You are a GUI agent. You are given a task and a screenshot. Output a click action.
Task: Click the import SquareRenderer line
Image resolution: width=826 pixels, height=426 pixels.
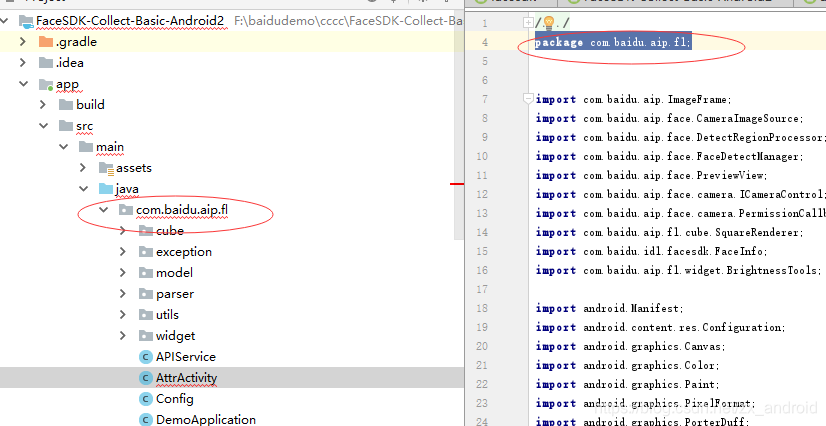[670, 232]
